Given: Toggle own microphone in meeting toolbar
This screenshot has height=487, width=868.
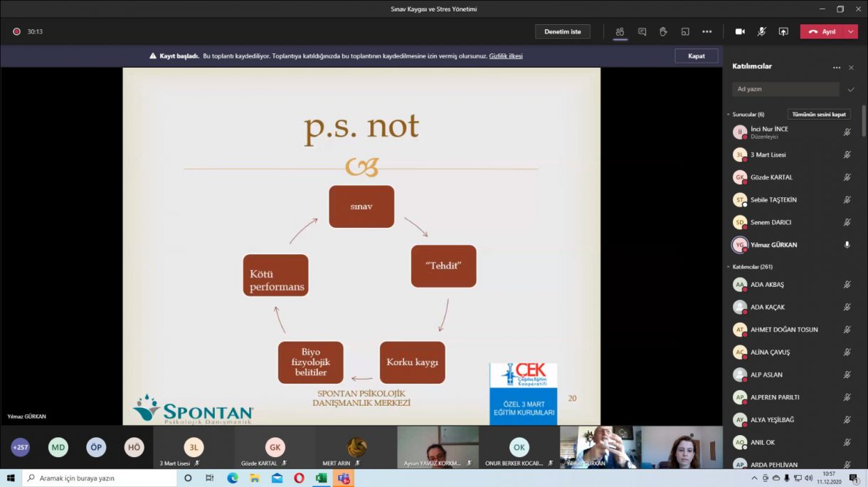Looking at the screenshot, I should point(761,31).
